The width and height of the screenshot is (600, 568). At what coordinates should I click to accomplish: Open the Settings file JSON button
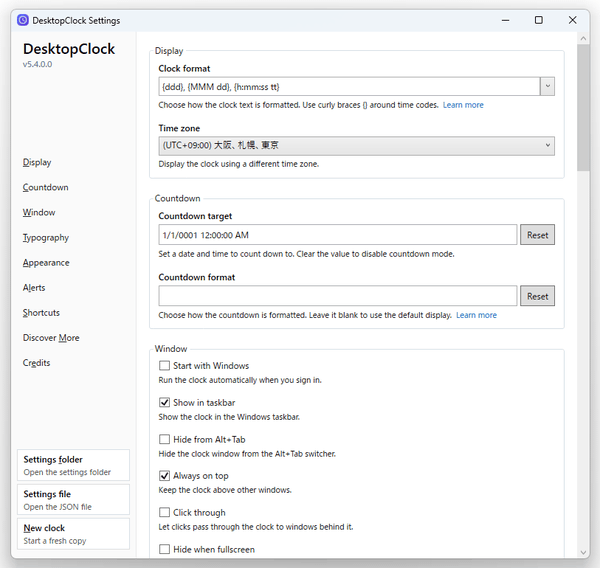click(73, 499)
